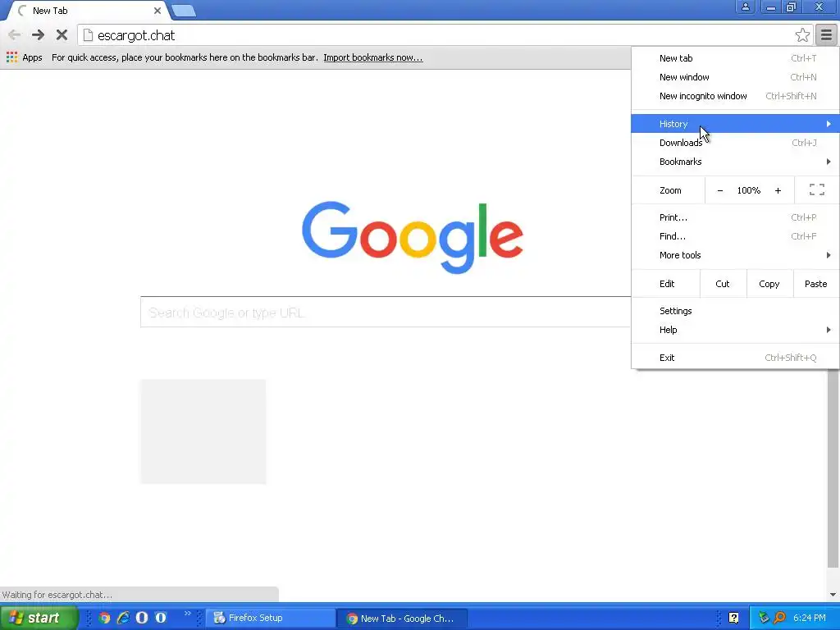840x630 pixels.
Task: Click the 6:24 PM system clock
Action: pyautogui.click(x=809, y=618)
